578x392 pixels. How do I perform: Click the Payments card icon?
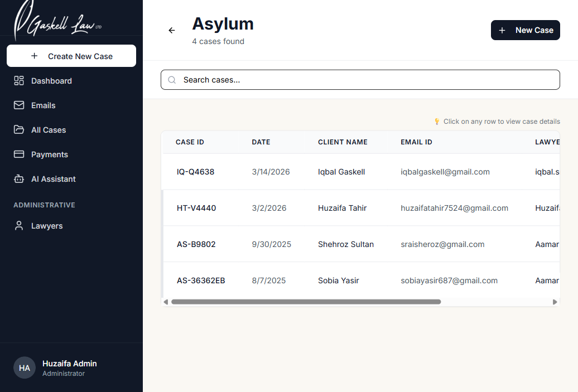(19, 154)
